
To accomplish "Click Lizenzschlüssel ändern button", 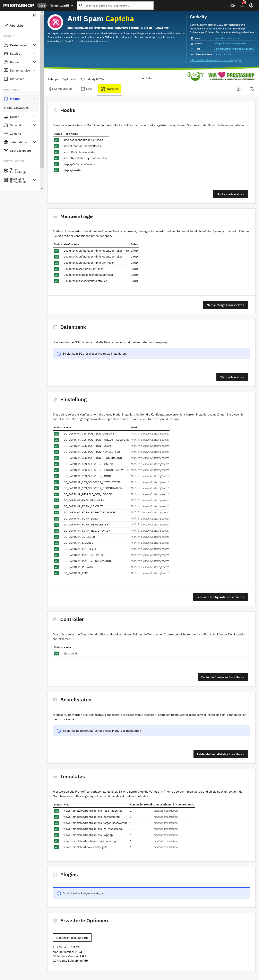I will (72, 937).
